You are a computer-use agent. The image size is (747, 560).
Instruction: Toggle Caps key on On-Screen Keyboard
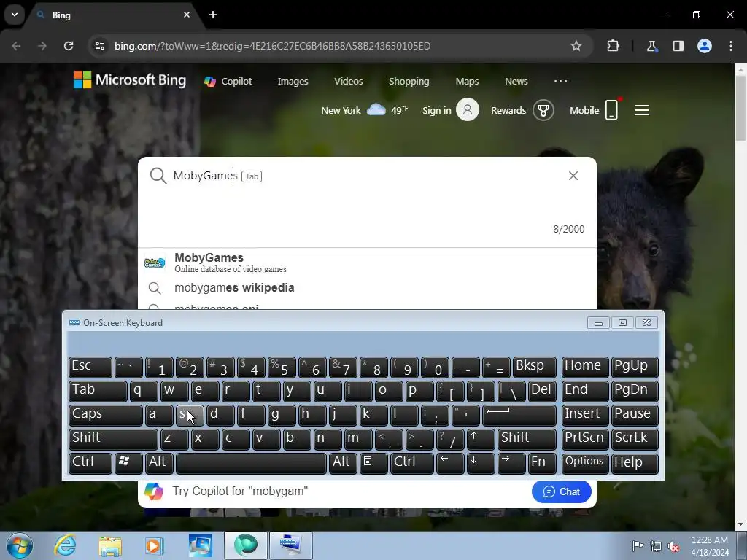point(105,415)
